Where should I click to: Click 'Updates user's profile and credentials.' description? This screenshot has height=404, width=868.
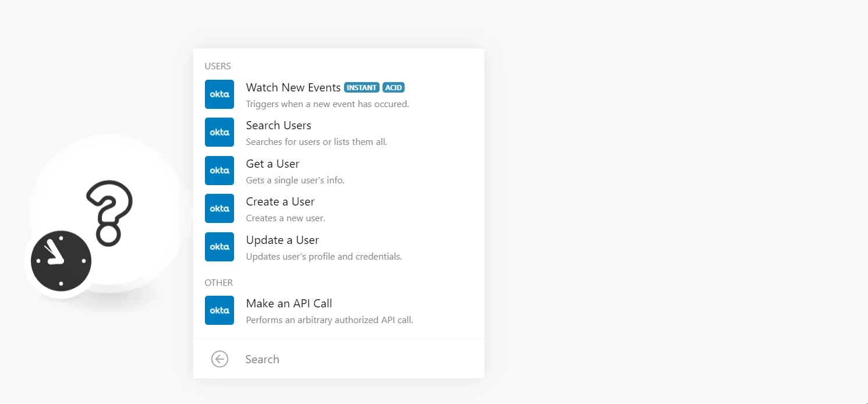324,257
